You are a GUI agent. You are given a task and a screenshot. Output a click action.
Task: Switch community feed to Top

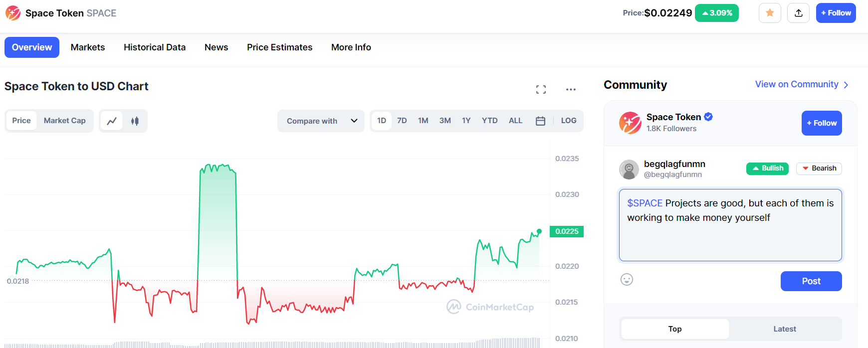[675, 329]
